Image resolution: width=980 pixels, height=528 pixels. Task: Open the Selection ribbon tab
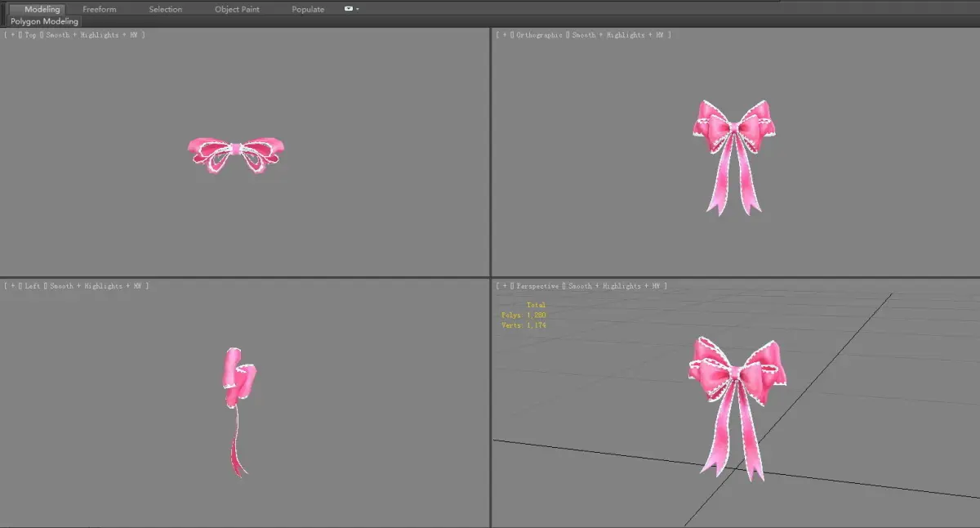click(166, 9)
